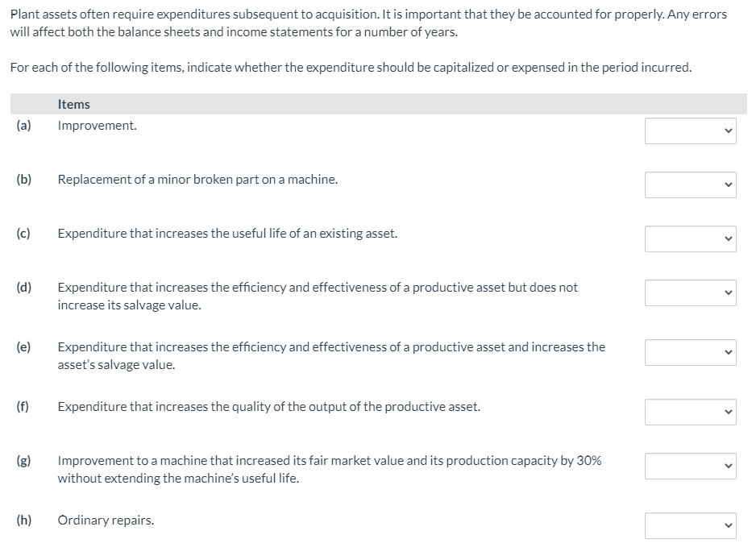Click the Items column header
Screen dimensions: 756x560
73,104
